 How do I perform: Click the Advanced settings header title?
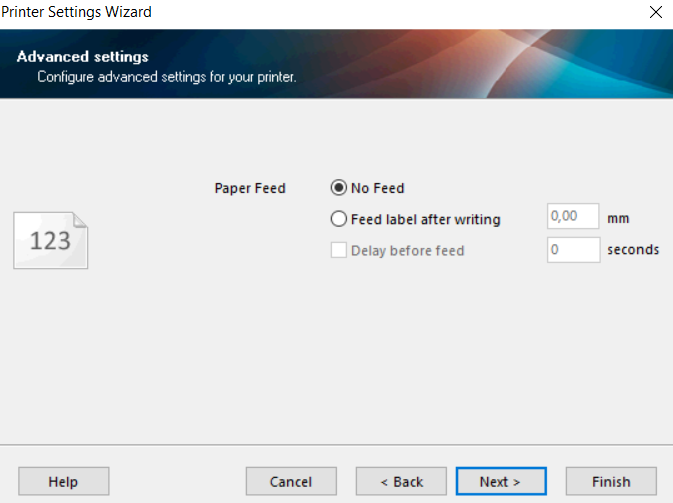coord(83,57)
